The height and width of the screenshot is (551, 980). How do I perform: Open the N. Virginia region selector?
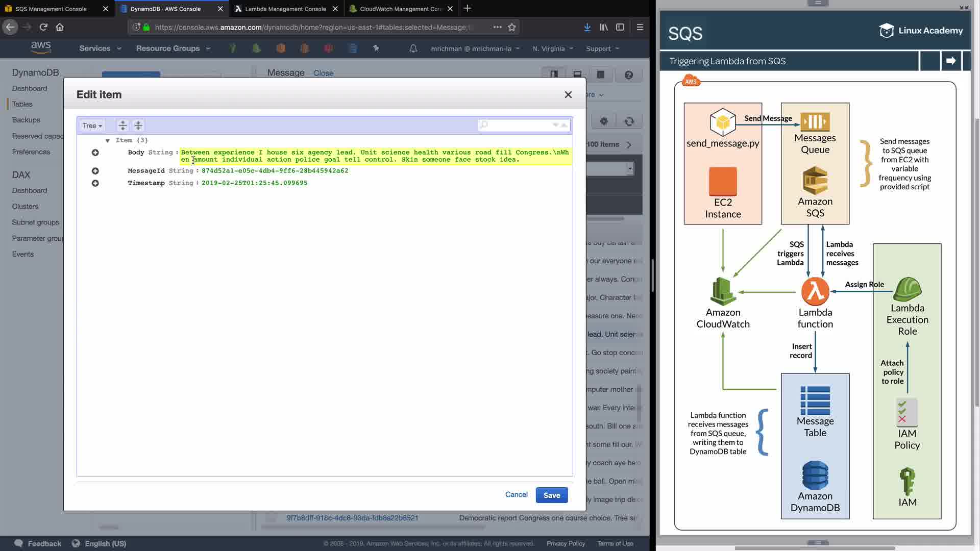pyautogui.click(x=553, y=48)
